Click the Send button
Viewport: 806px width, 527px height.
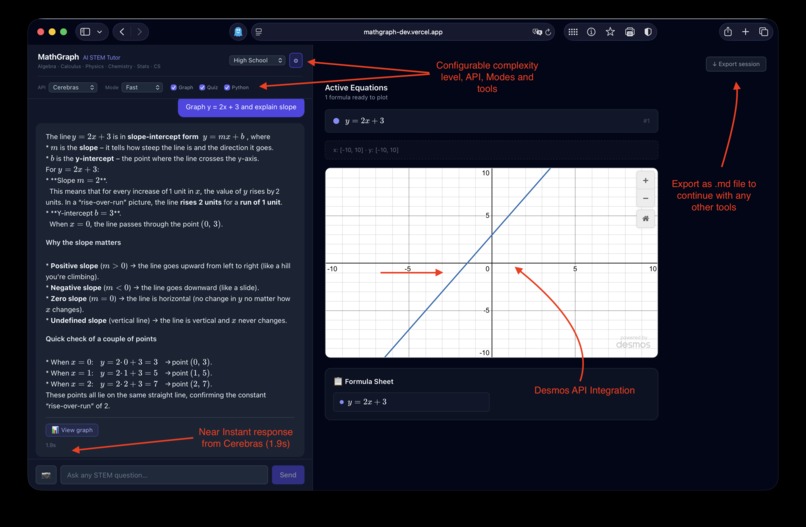(288, 475)
